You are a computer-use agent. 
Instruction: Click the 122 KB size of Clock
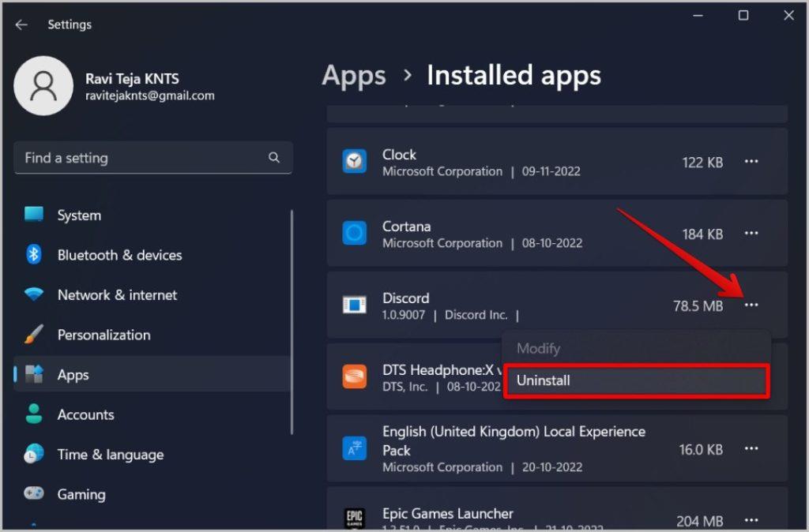[x=702, y=163]
